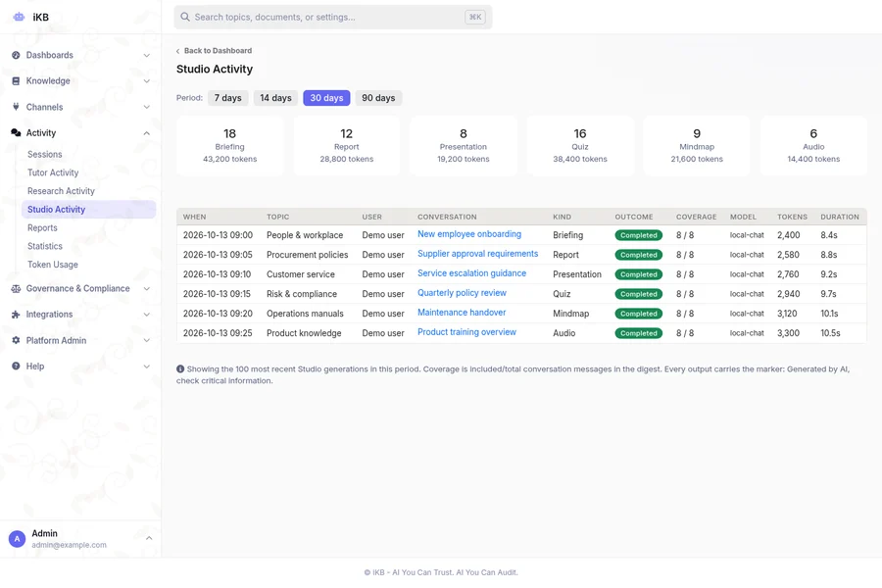This screenshot has height=588, width=882.
Task: Click the DURATION column header
Action: coord(840,217)
